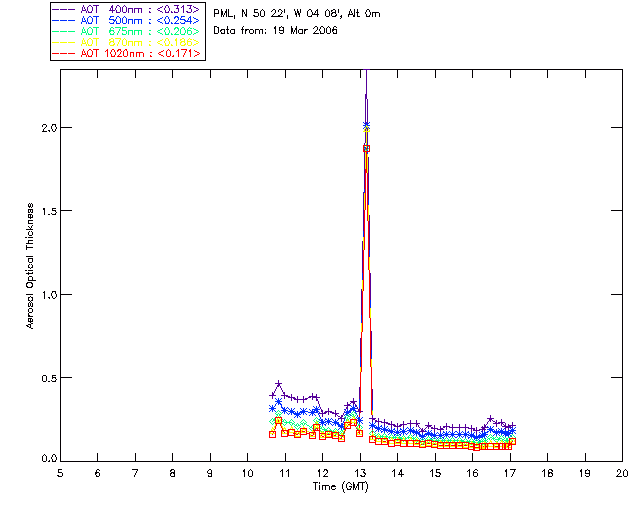Click the Time (GMT) axis label
Image resolution: width=640 pixels, height=512 pixels.
341,487
